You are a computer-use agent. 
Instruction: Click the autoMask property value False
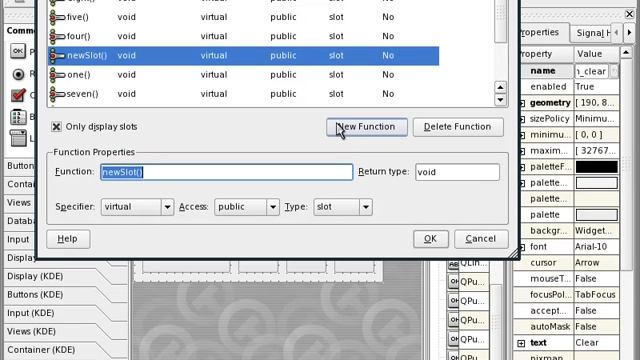click(596, 327)
